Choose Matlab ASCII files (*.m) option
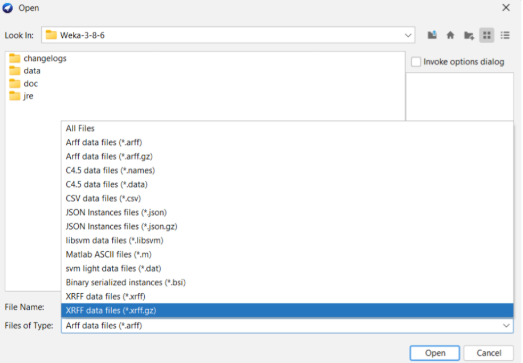This screenshot has width=523, height=363. pyautogui.click(x=287, y=255)
